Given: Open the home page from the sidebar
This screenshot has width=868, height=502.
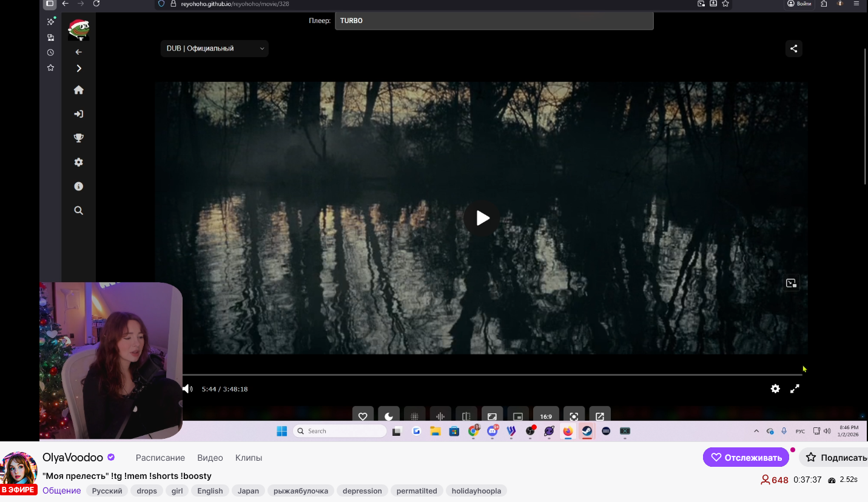Looking at the screenshot, I should tap(78, 90).
